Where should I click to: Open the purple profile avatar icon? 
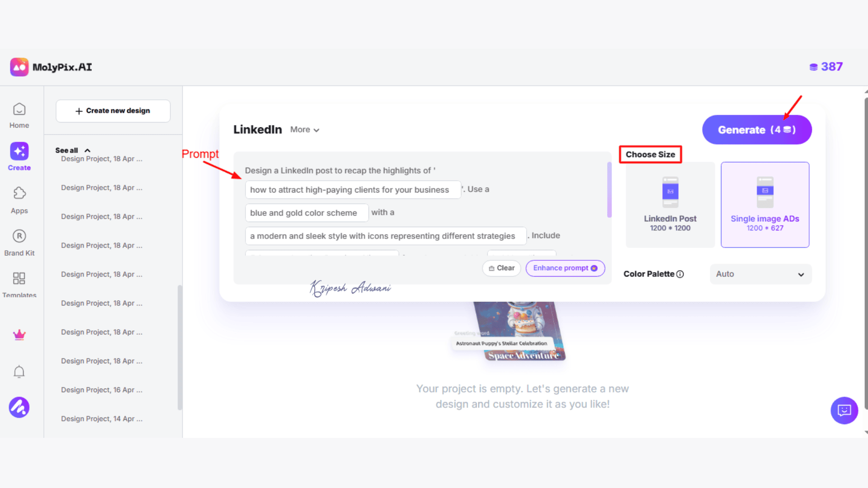tap(19, 408)
